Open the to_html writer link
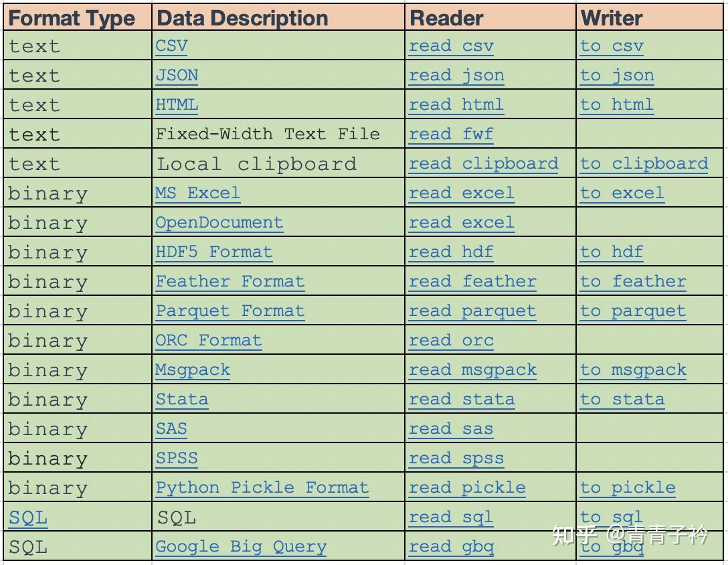The height and width of the screenshot is (565, 728). (616, 105)
